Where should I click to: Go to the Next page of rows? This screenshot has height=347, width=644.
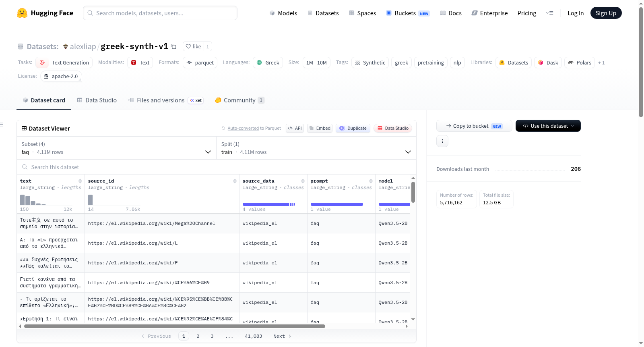(282, 336)
